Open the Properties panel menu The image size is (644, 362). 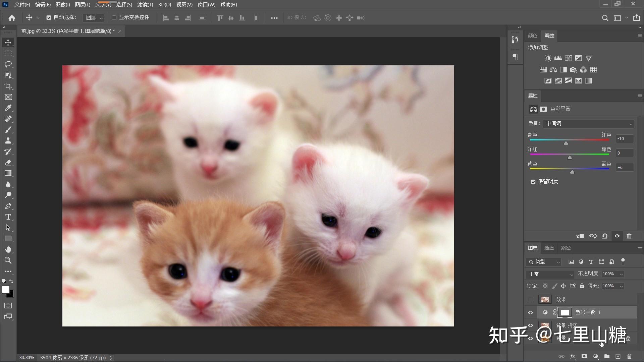640,96
